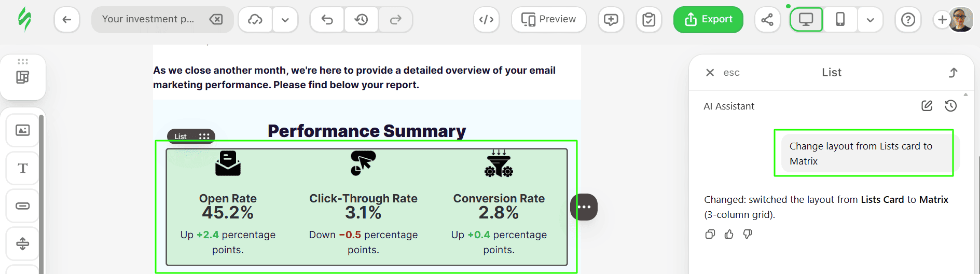This screenshot has height=274, width=980.
Task: Open version history clock icon in toolbar
Action: (361, 20)
